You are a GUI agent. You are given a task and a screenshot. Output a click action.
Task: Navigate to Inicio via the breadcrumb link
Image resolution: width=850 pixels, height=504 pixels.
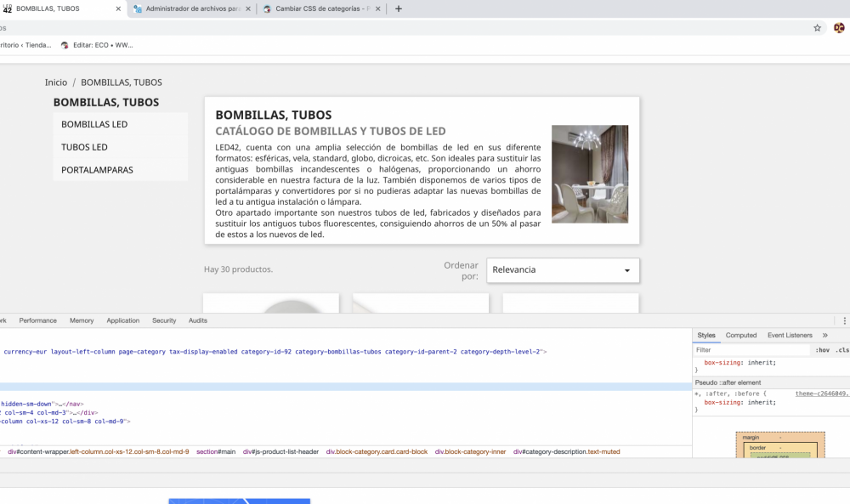pos(56,82)
